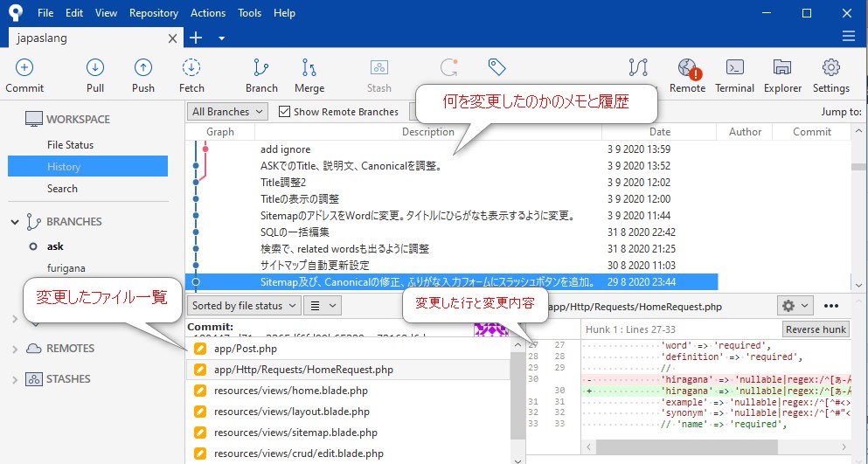Toggle the Show Remote Branches checkbox

[x=284, y=112]
